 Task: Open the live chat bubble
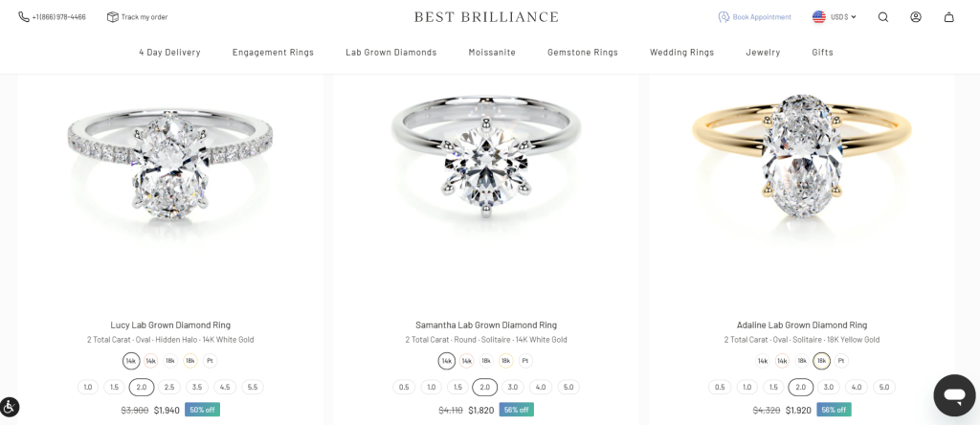coord(953,394)
